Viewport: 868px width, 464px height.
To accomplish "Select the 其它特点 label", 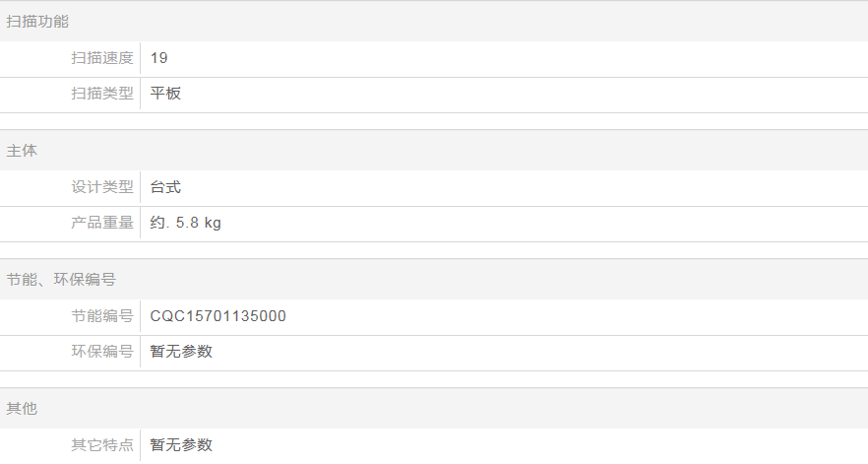I will click(x=101, y=445).
